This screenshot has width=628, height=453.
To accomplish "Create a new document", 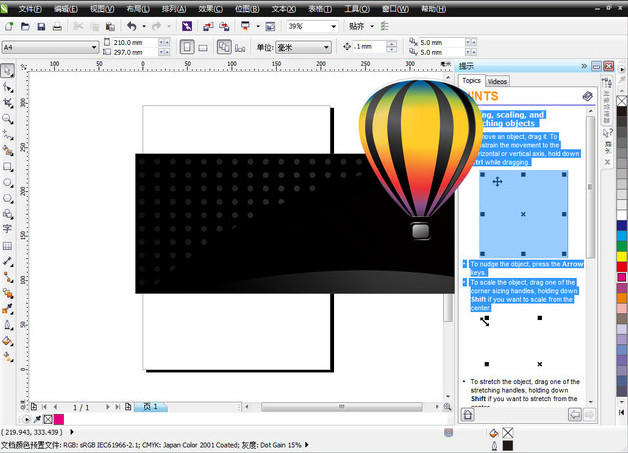I will pos(9,26).
